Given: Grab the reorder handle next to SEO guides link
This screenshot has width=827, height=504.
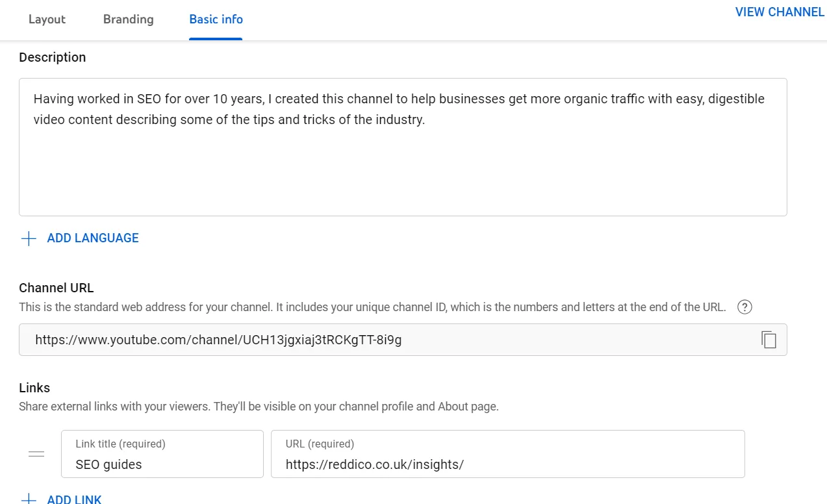Looking at the screenshot, I should (36, 454).
